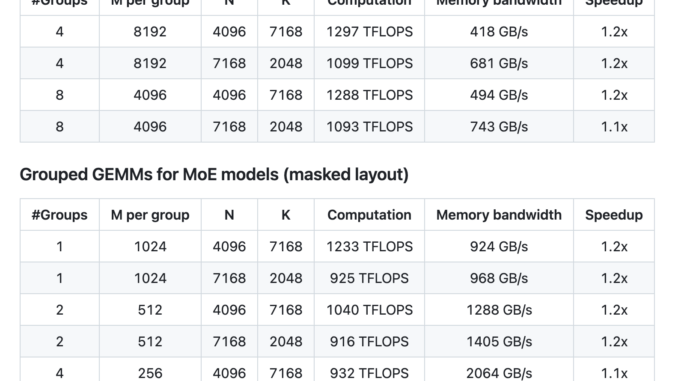Click the '1099 TFLOPS' computation cell
This screenshot has height=381, width=678.
(369, 63)
